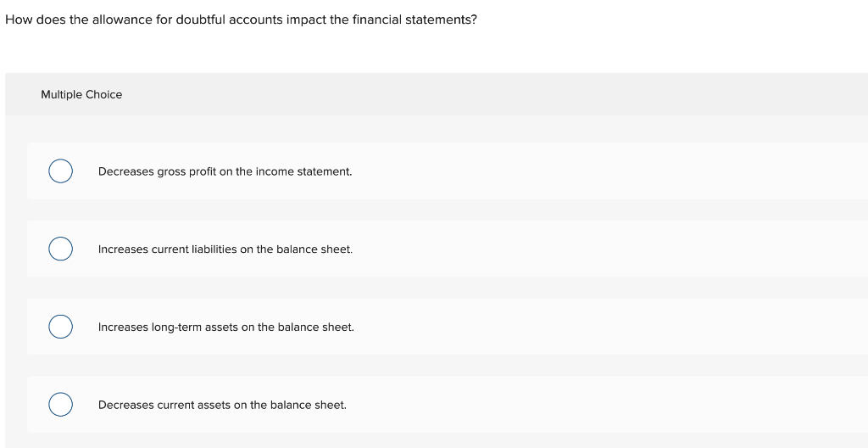Pick the "Decreases current assets" radio button
This screenshot has height=448, width=868.
pos(60,404)
